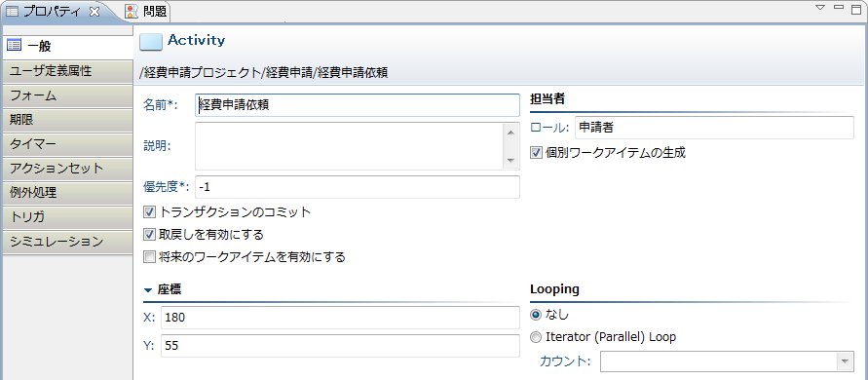Image resolution: width=868 pixels, height=380 pixels.
Task: Click the 担当者 section heading
Action: point(547,98)
